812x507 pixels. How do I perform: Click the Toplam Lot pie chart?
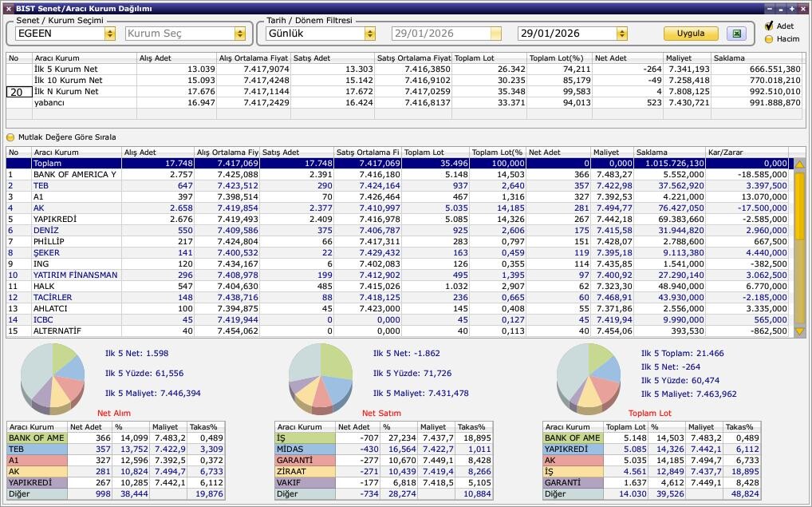click(589, 375)
